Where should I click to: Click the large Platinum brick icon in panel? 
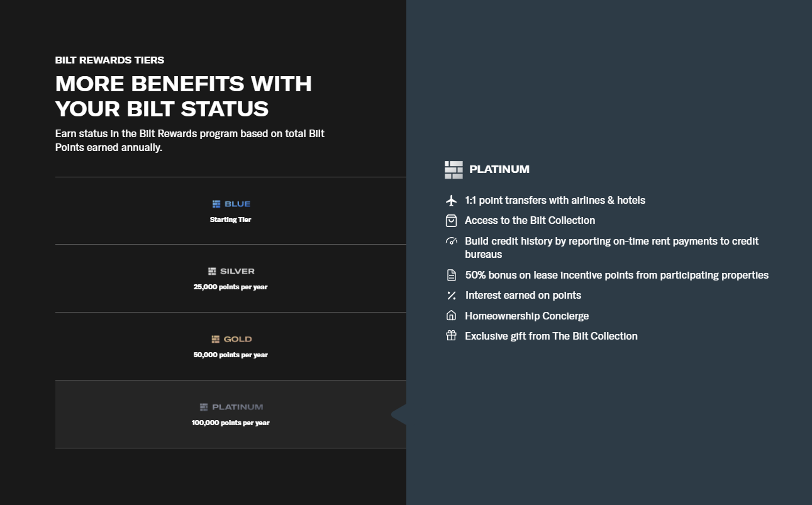pyautogui.click(x=453, y=170)
